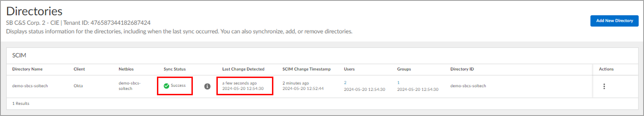Click the Sync Status column header
644x116 pixels.
tap(175, 69)
